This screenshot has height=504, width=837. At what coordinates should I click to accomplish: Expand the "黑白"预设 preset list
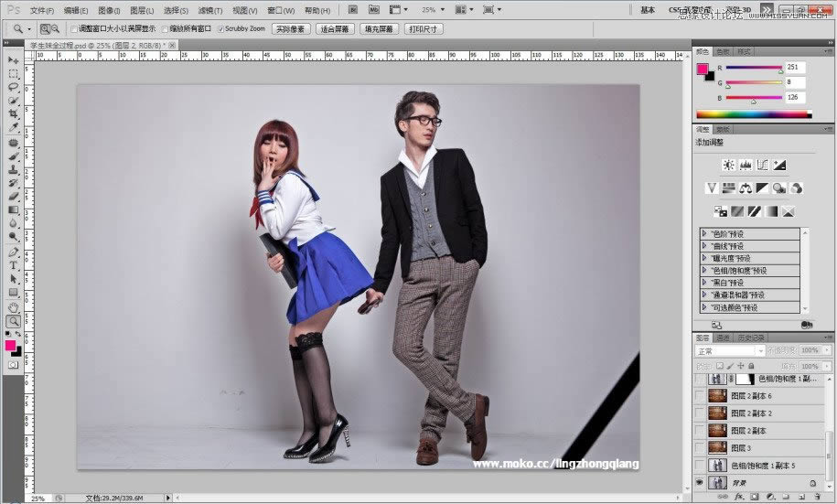click(704, 283)
